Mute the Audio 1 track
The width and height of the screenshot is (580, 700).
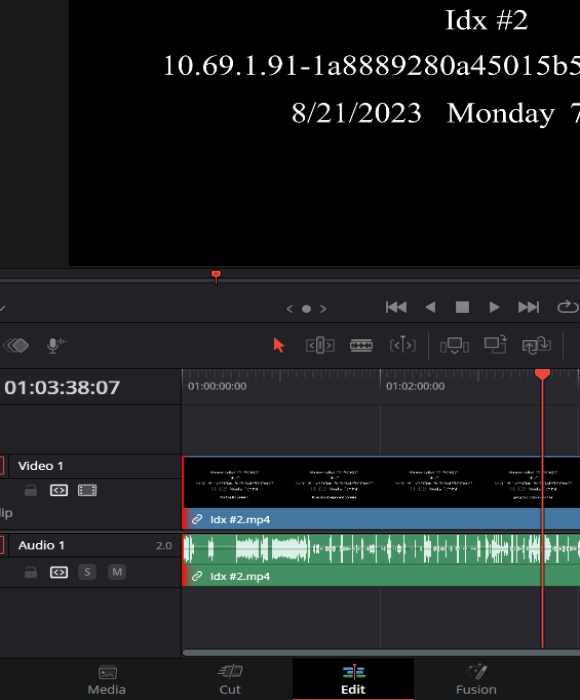point(117,572)
